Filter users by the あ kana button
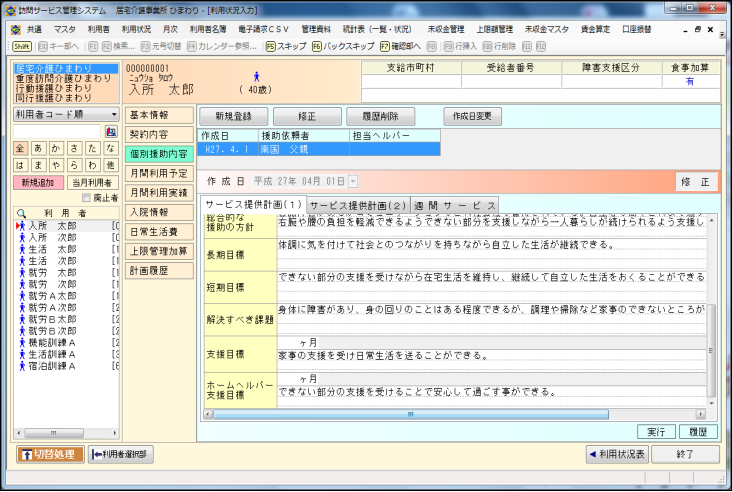This screenshot has width=732, height=492. pos(38,148)
